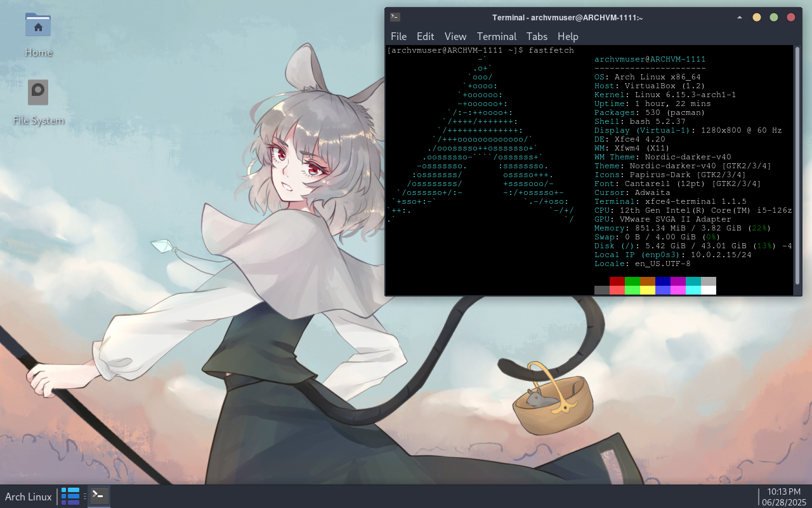This screenshot has height=508, width=812.
Task: Click the "Terminal: xfce4-terminal 1.1.5" line
Action: point(671,201)
